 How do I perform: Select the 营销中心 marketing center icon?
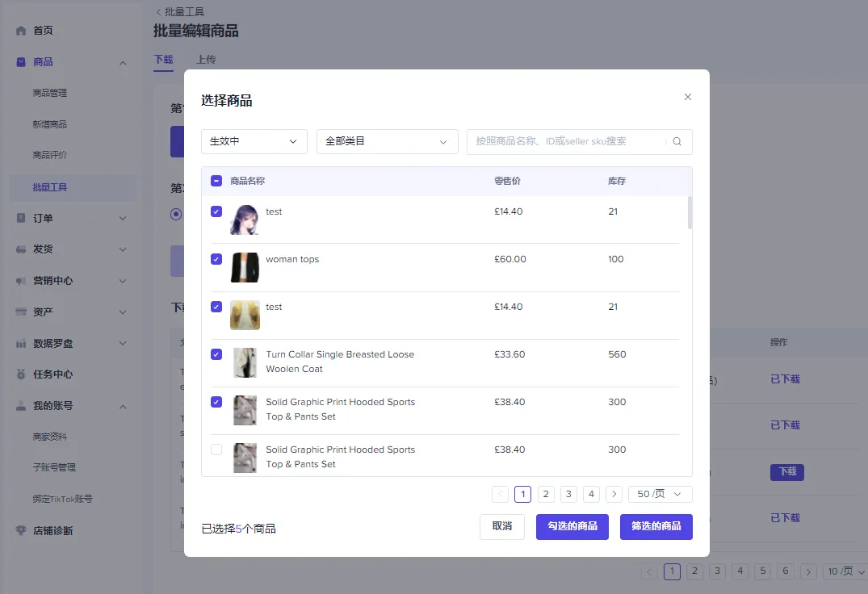click(20, 281)
